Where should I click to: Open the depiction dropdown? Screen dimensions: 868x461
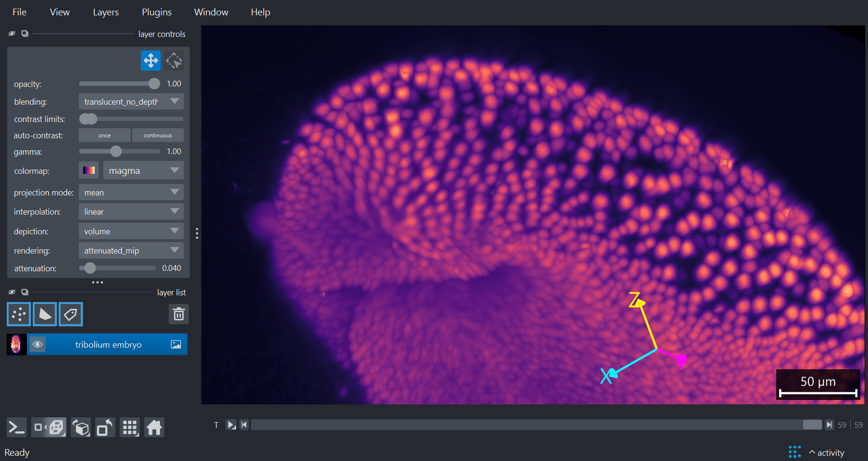coord(131,231)
